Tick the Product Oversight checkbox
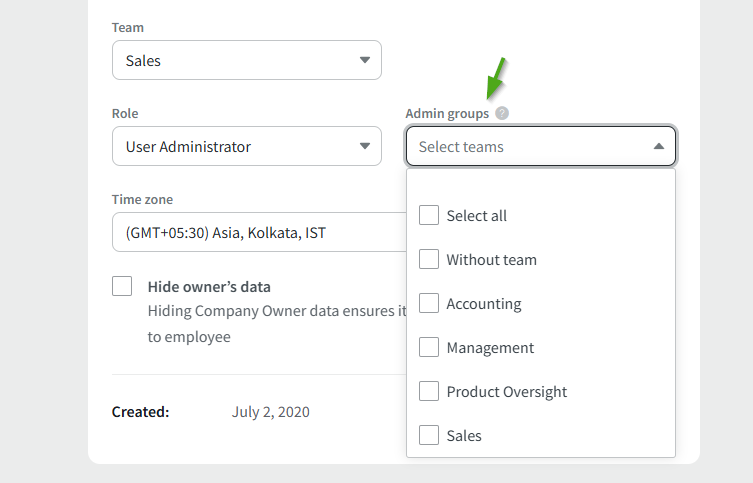753x483 pixels. pyautogui.click(x=429, y=392)
